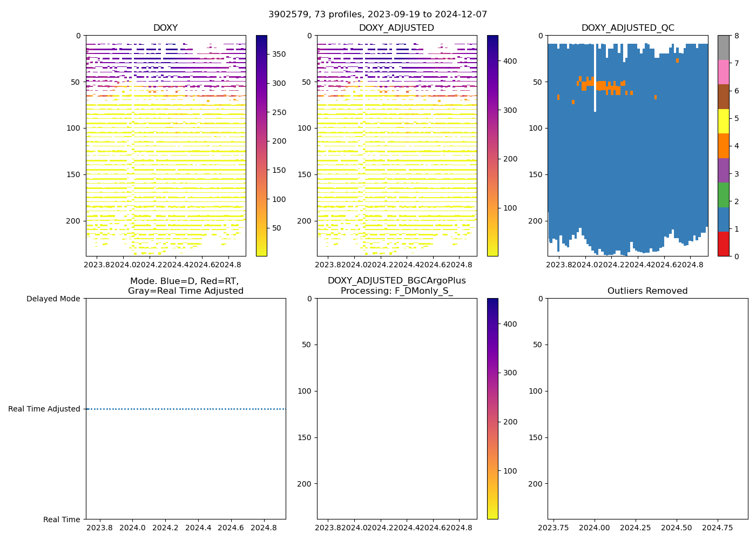Viewport: 756px width, 540px height.
Task: Click the DOXY_ADJUSTED_QC plot title
Action: (x=627, y=28)
